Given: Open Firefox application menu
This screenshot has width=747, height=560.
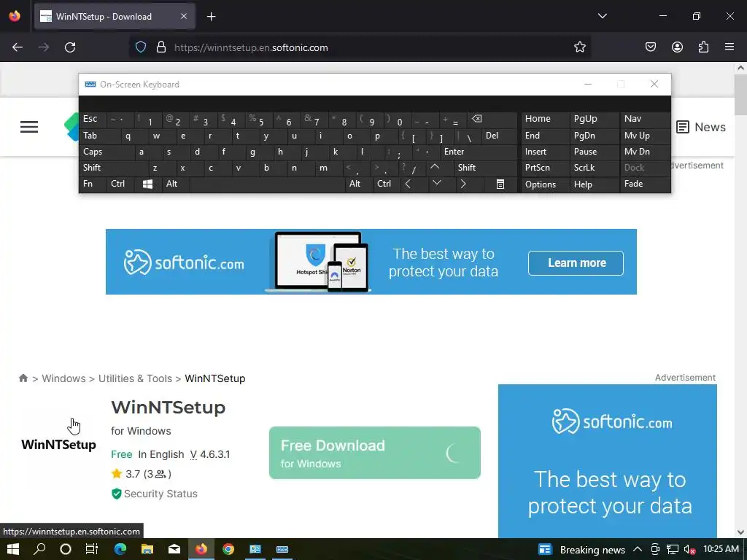Looking at the screenshot, I should (x=729, y=47).
